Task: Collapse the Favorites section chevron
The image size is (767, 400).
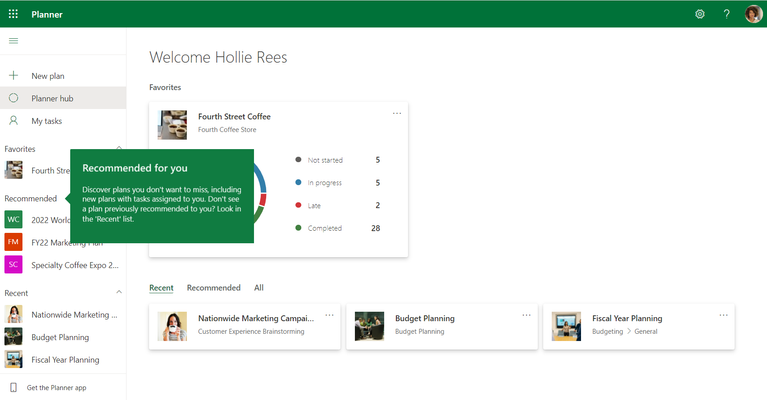Action: click(119, 147)
